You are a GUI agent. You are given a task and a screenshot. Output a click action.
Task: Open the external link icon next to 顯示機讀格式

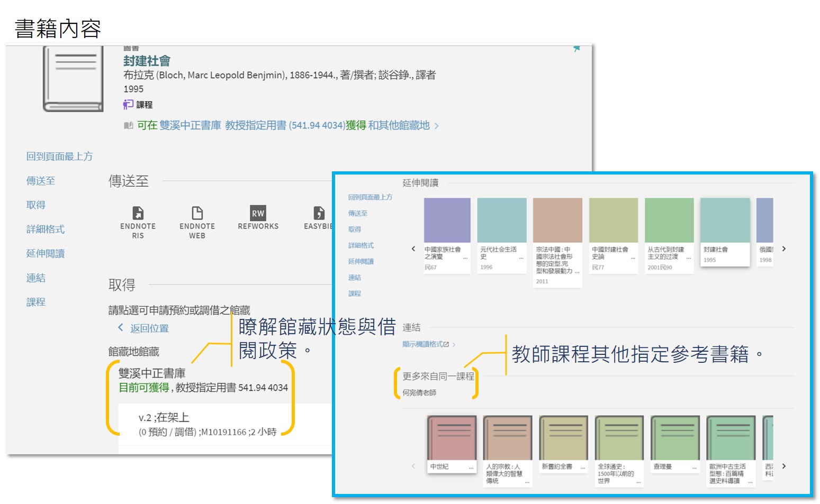446,344
